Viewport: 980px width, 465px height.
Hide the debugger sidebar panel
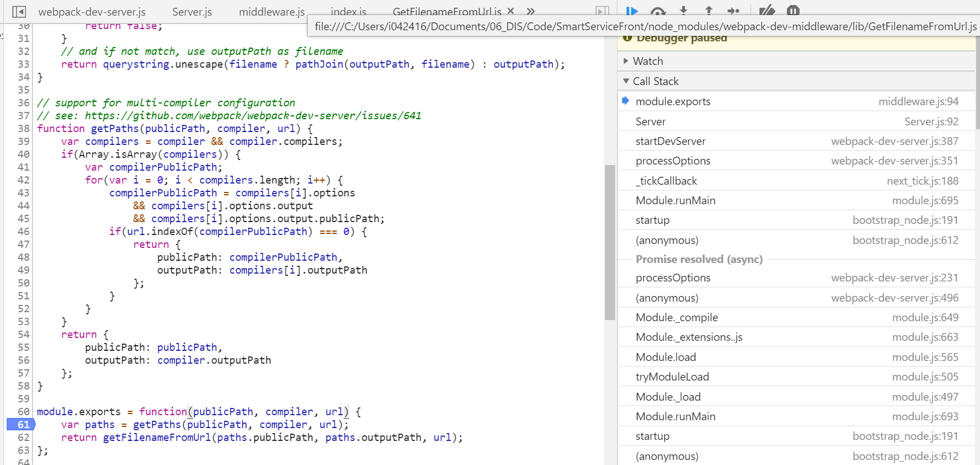click(x=602, y=11)
